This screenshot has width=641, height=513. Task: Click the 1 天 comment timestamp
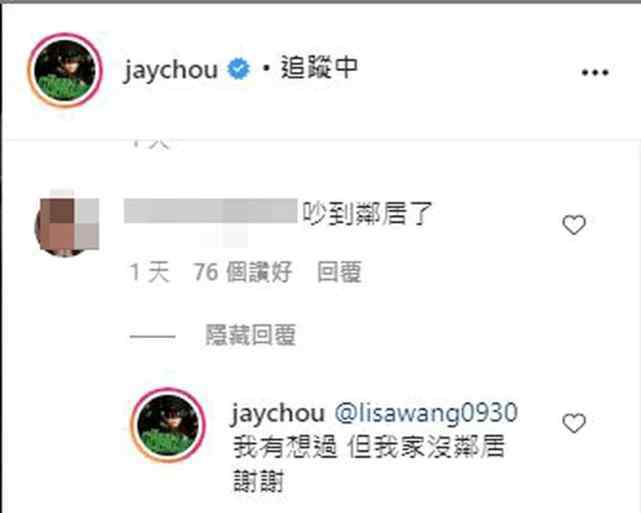coord(150,272)
